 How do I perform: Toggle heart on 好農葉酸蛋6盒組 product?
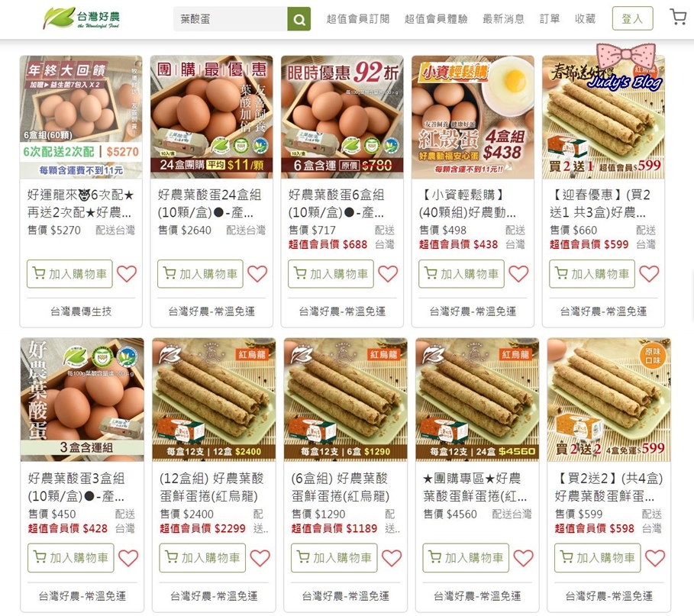[388, 274]
